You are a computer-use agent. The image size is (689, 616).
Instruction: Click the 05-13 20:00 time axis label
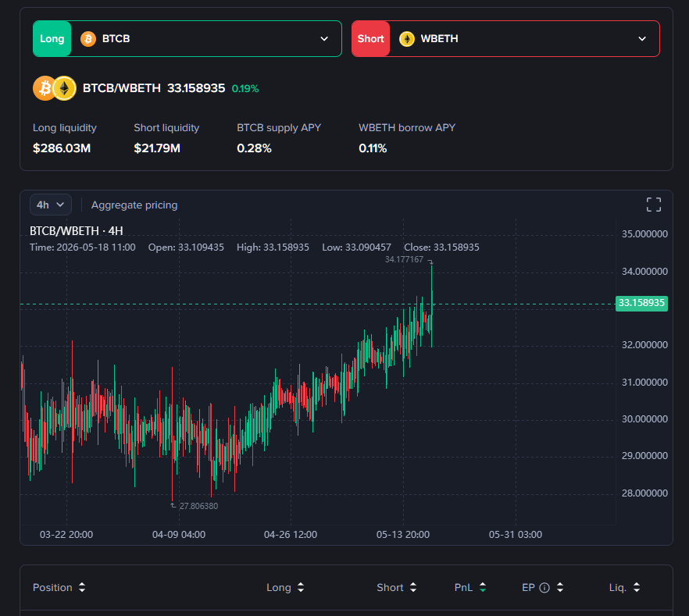pyautogui.click(x=403, y=534)
